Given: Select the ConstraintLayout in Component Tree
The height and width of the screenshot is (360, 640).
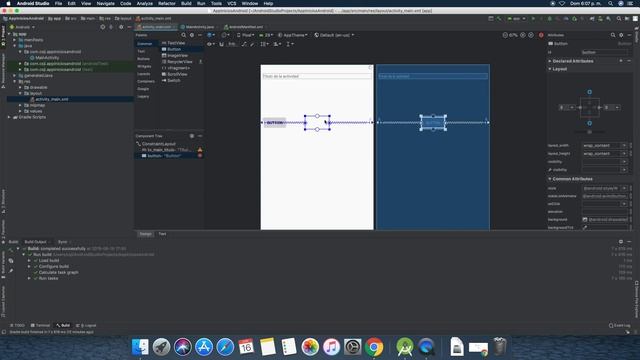Looking at the screenshot, I should point(158,144).
